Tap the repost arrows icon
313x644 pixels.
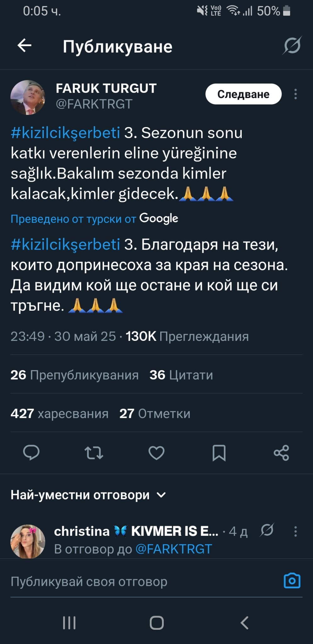pos(94,453)
